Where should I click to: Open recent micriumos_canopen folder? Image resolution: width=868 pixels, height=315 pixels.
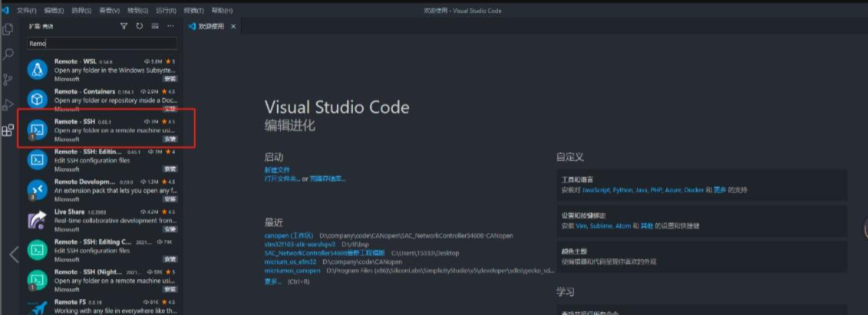[x=292, y=271]
